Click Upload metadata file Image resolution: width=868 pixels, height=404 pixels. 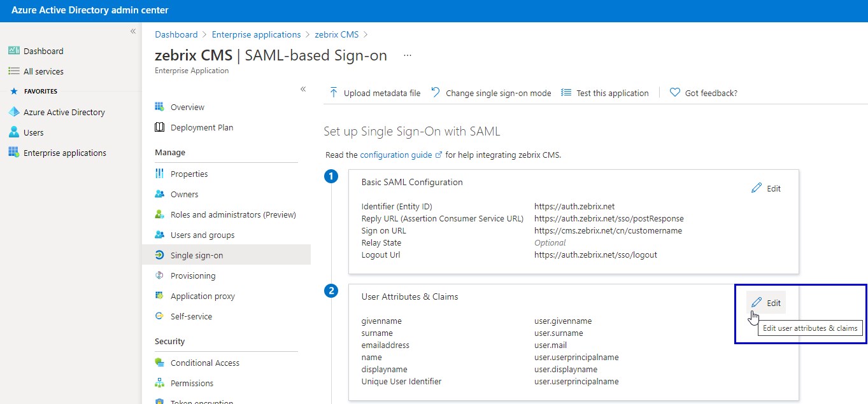tap(374, 93)
